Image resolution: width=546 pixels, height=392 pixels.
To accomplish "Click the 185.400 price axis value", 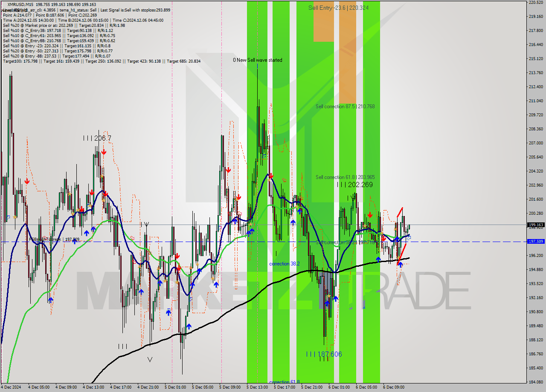I will pos(536,368).
